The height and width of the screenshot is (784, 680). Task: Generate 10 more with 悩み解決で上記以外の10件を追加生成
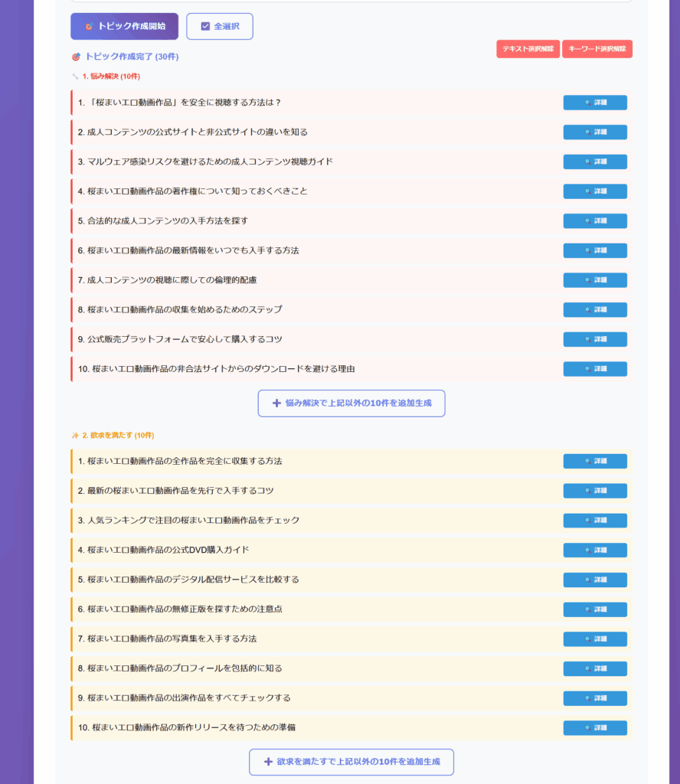click(351, 403)
